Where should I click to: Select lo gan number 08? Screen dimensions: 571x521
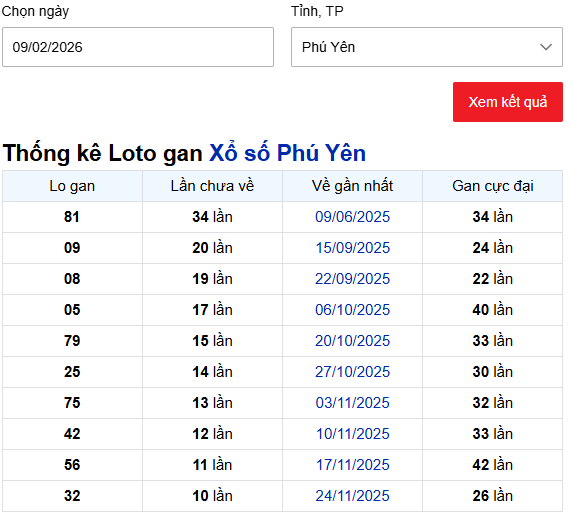pos(72,279)
